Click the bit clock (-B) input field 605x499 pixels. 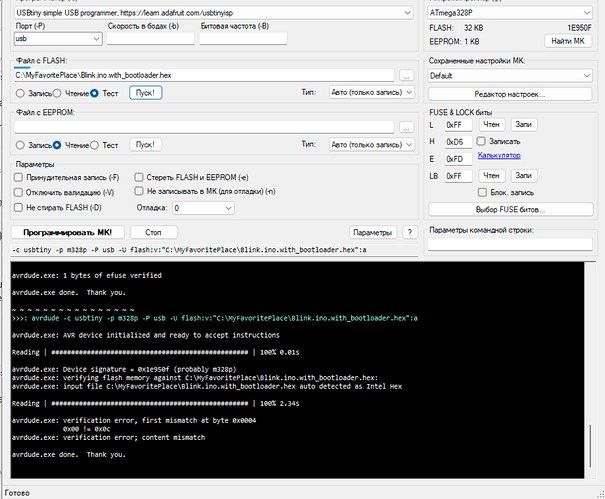coord(243,39)
